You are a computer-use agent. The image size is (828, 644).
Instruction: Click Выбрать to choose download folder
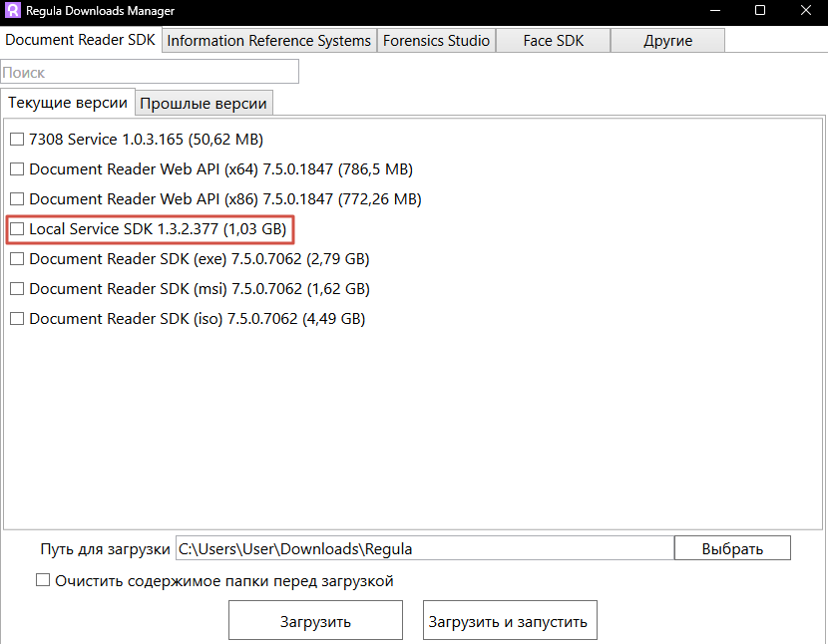[732, 548]
